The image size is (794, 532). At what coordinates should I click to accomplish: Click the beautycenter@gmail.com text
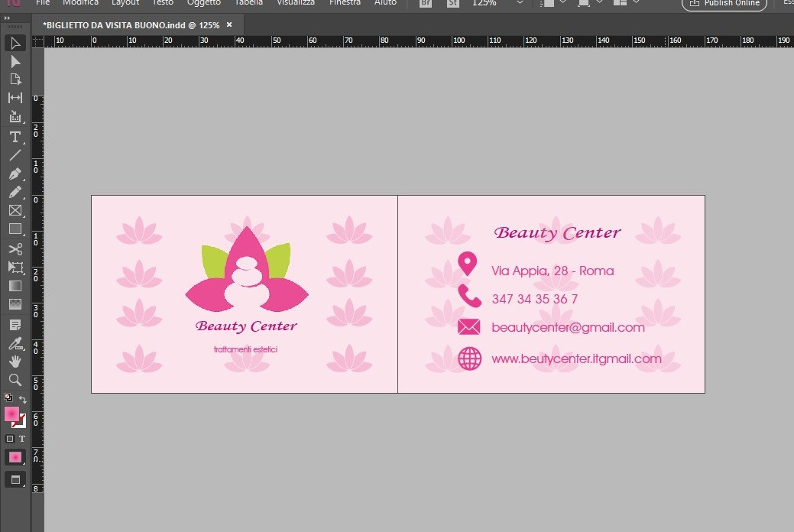(x=568, y=327)
